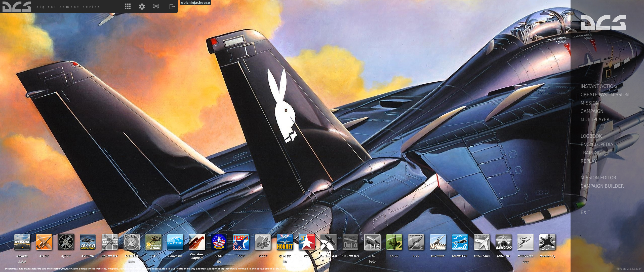644x272 pixels.
Task: Click the broadcast signal icon
Action: pos(156,7)
